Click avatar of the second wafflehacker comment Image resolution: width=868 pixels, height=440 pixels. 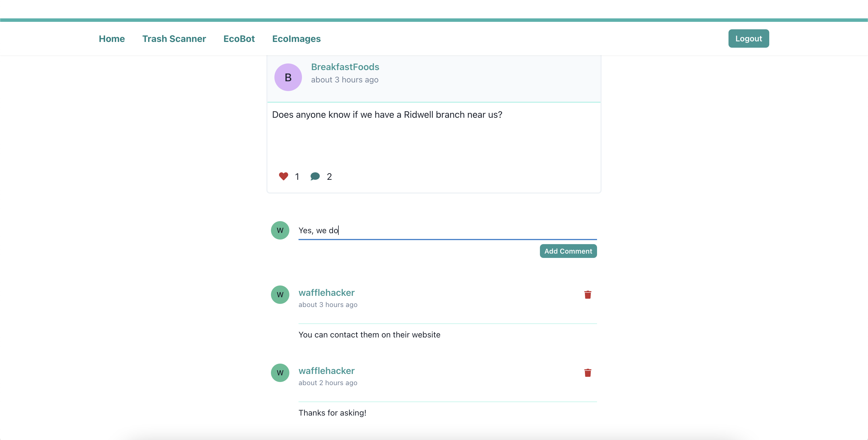(280, 373)
